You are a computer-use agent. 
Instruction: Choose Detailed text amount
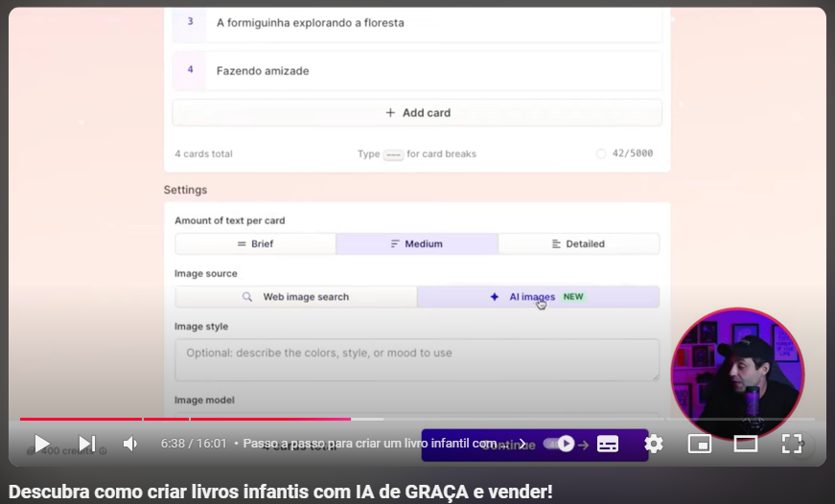tap(578, 244)
